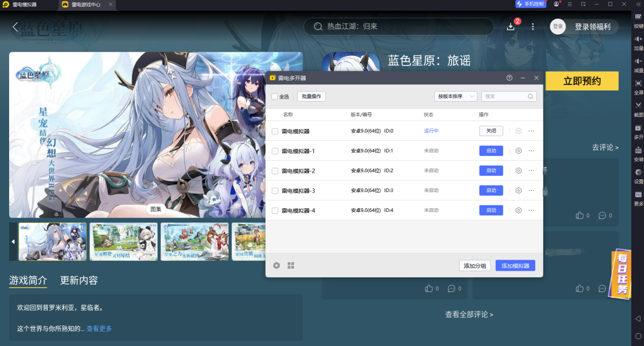644x346 pixels.
Task: Open the hamburger menu in title bar
Action: coord(570,4)
